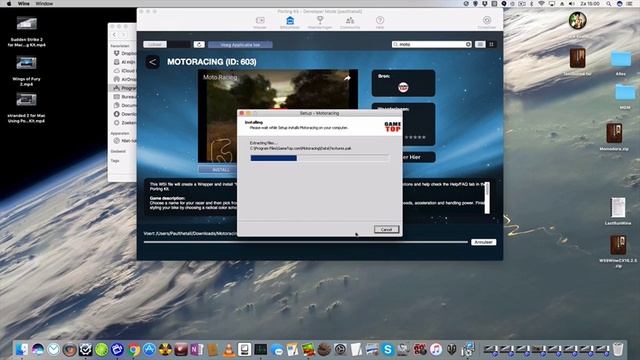Click the round icon at Porting Kit's toolbar right end
Image resolution: width=640 pixels, height=360 pixels.
pyautogui.click(x=487, y=20)
